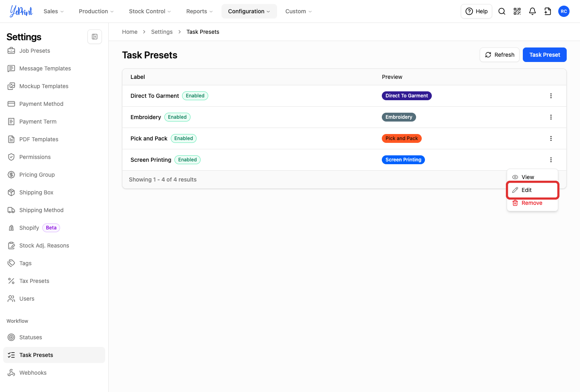Click the Embroidery row label
This screenshot has width=580, height=392.
click(x=146, y=117)
